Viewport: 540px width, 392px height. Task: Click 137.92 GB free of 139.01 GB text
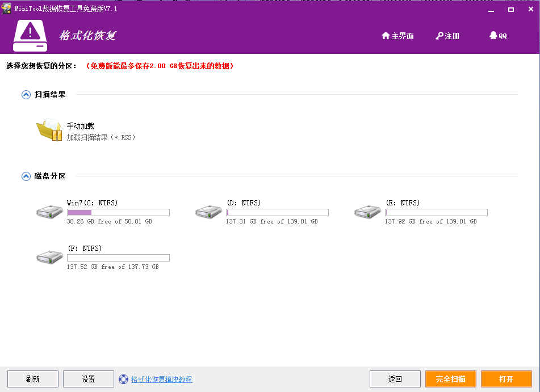[x=431, y=221]
